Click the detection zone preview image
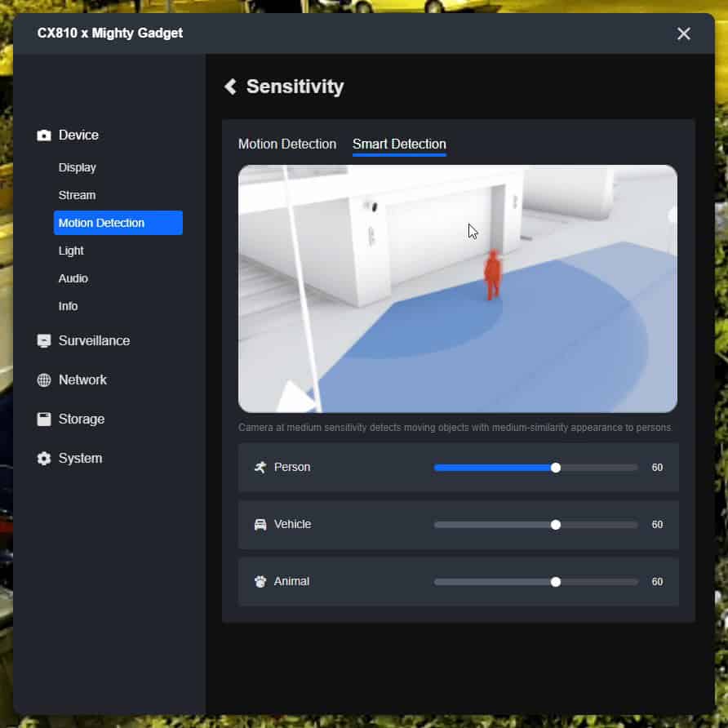728x728 pixels. point(457,289)
